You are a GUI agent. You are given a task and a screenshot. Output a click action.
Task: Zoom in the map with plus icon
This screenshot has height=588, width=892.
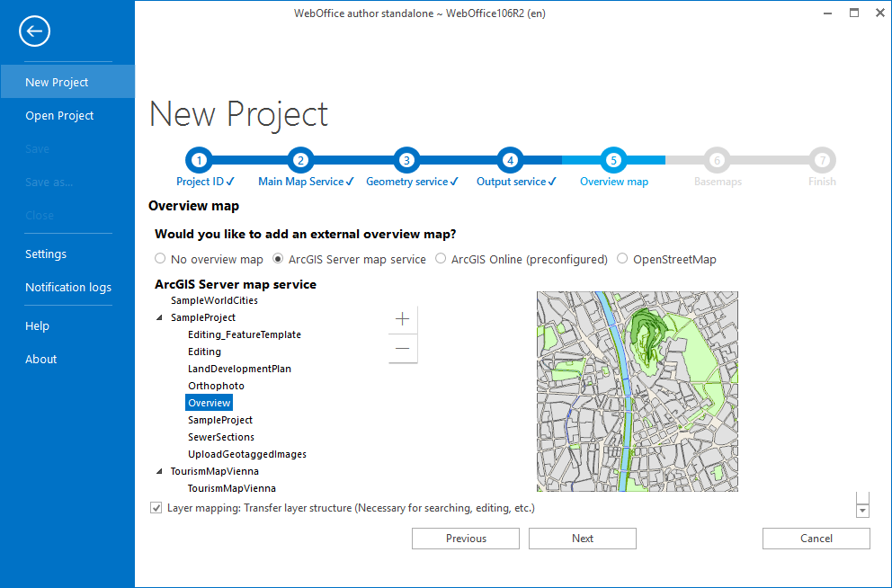(402, 319)
